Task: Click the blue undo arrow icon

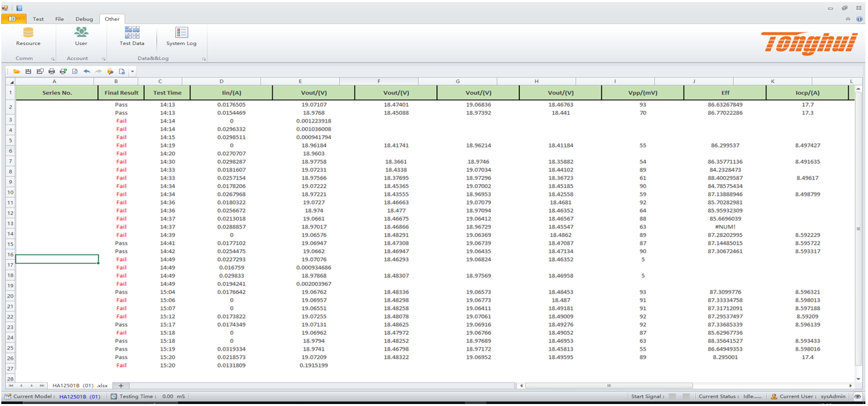Action: click(87, 71)
